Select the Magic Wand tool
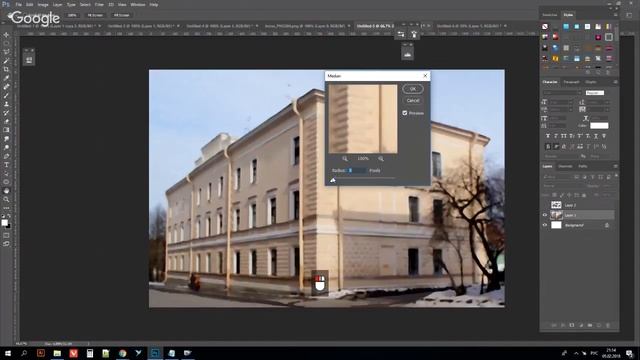This screenshot has height=360, width=640. (6, 61)
